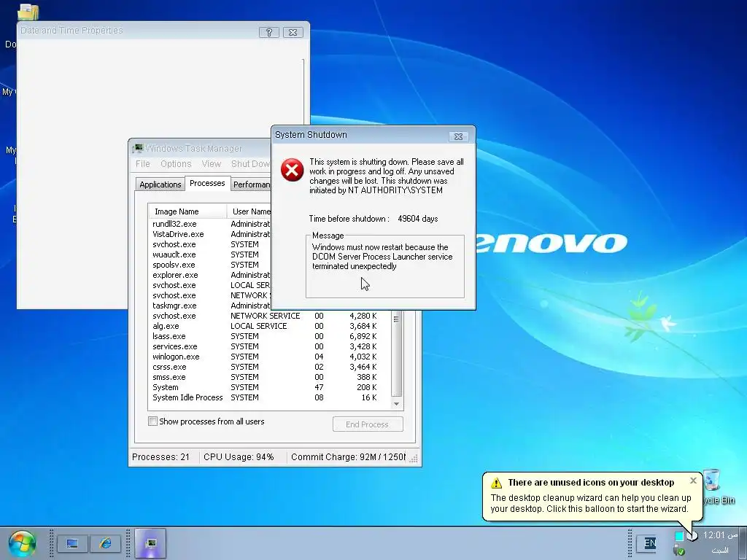The image size is (747, 560).
Task: Click the End Process button
Action: point(368,424)
